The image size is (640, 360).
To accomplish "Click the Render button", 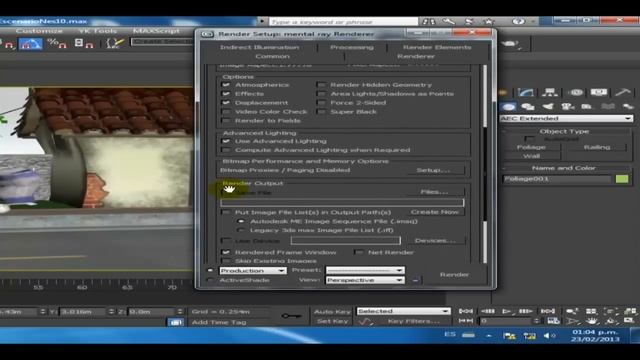I will (x=454, y=275).
